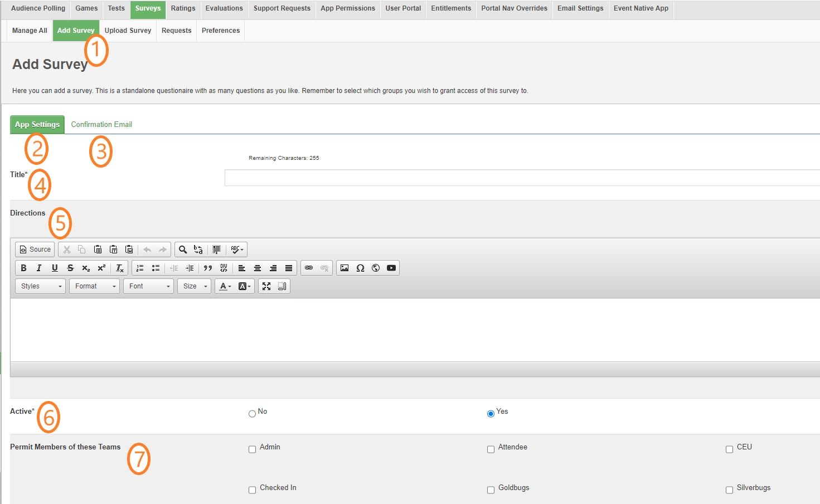Viewport: 820px width, 504px height.
Task: Click the block quote icon
Action: click(208, 268)
